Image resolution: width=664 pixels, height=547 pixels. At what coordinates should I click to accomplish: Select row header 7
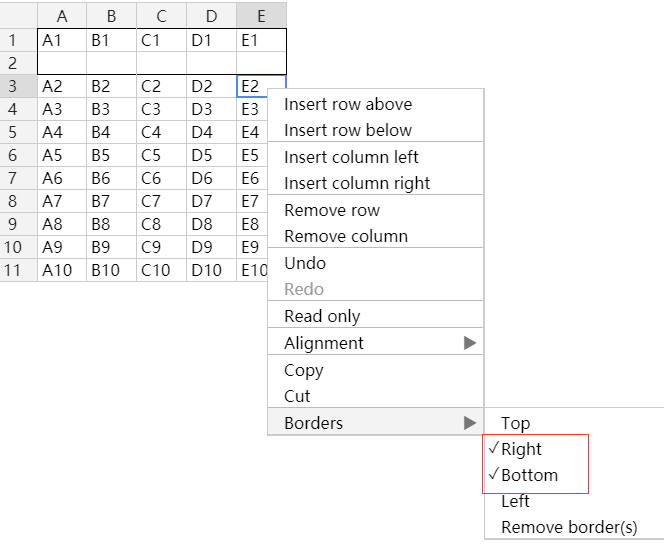19,178
